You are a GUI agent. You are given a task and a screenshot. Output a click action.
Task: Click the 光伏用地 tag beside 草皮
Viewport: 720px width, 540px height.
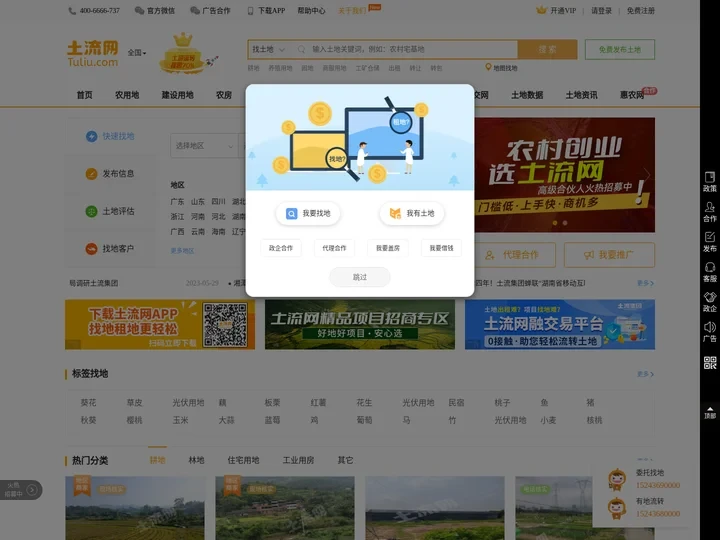(188, 403)
